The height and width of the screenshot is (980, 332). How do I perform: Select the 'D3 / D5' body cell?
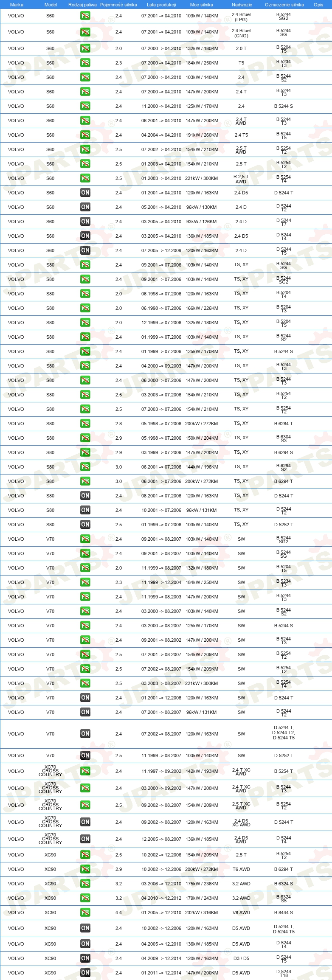pyautogui.click(x=241, y=958)
